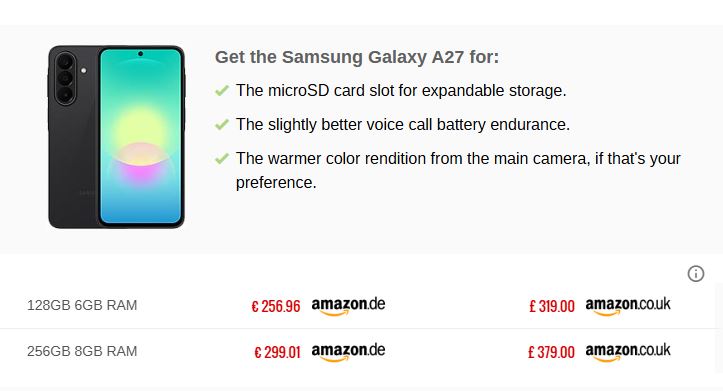Screen dimensions: 723x391
Task: Open amazon.de logo for 128GB model
Action: coord(348,306)
